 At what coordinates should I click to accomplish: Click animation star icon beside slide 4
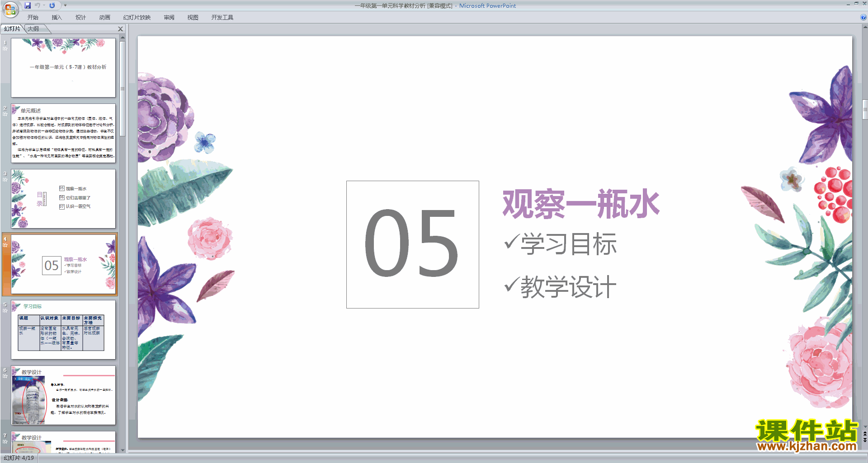point(5,245)
